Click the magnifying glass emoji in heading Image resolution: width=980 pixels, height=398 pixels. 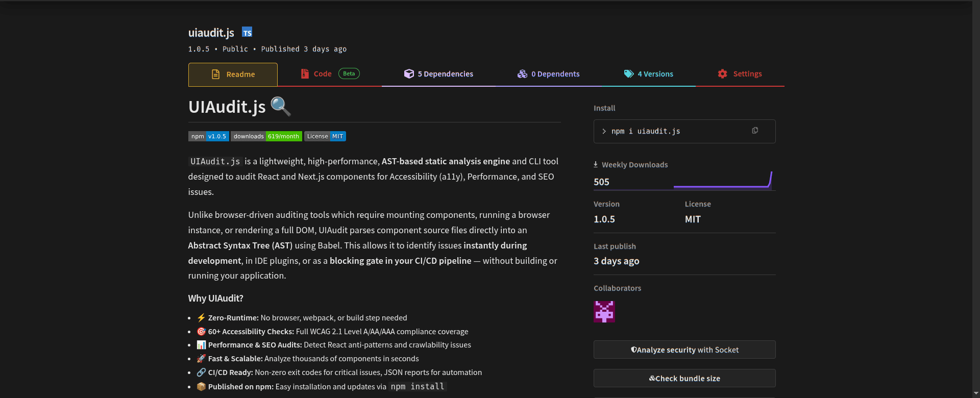281,107
